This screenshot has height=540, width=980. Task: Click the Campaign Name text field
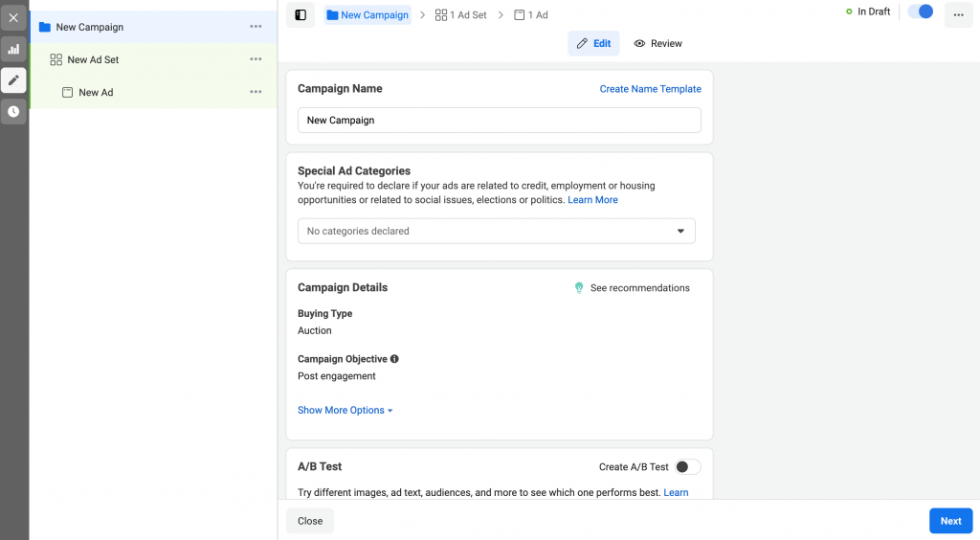click(499, 121)
